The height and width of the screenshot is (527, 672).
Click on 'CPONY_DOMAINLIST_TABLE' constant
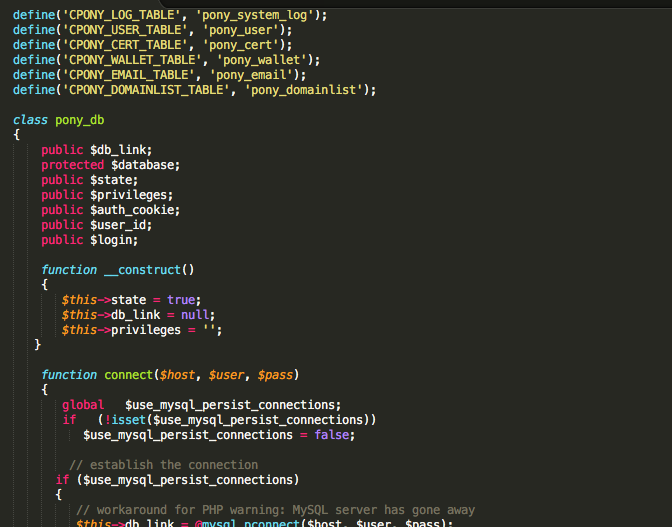[x=146, y=90]
